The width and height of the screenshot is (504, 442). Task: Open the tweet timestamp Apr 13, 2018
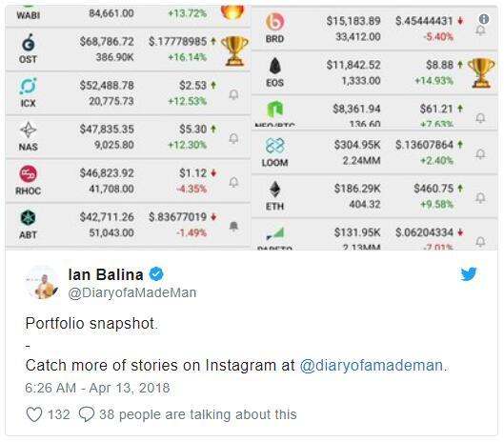tap(97, 388)
